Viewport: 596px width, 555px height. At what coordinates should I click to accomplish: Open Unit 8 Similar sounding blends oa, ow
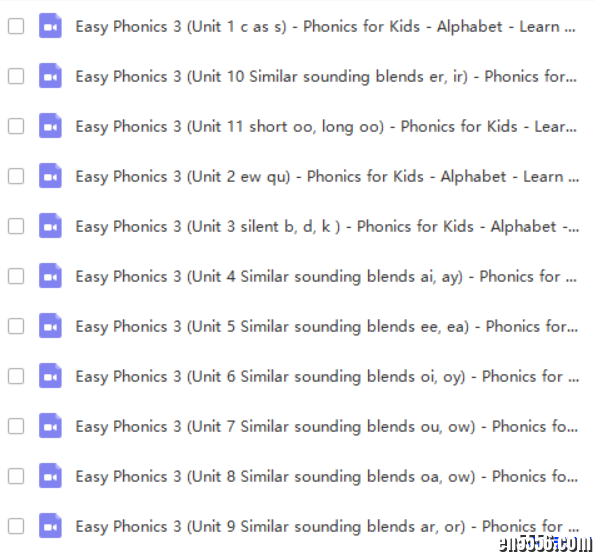(327, 477)
